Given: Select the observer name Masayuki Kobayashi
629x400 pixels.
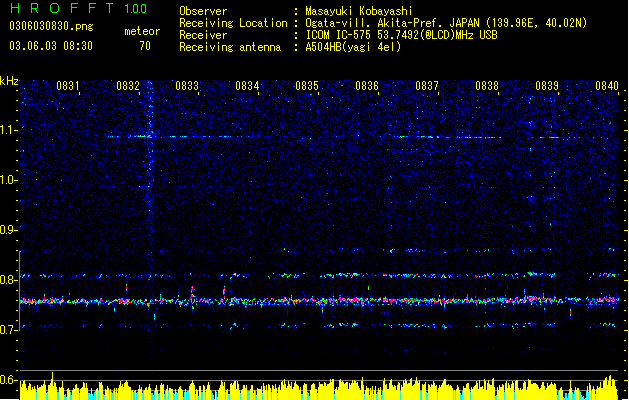Looking at the screenshot, I should (359, 11).
